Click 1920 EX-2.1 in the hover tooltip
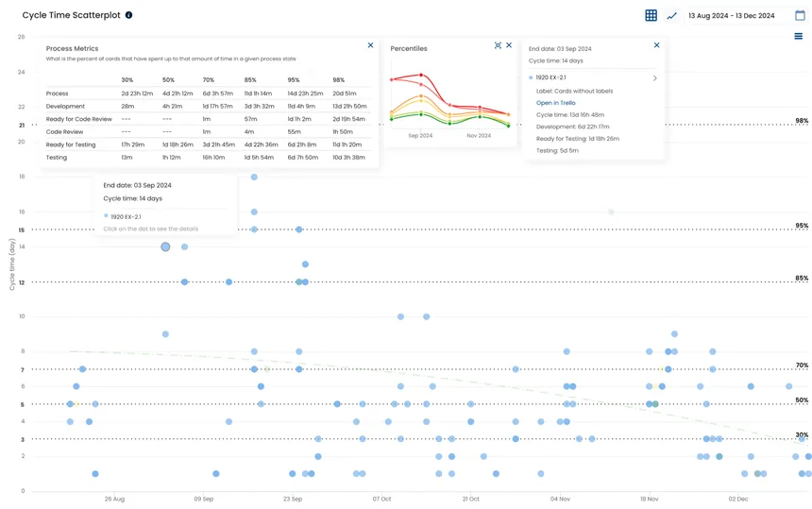The width and height of the screenshot is (812, 509). point(126,217)
